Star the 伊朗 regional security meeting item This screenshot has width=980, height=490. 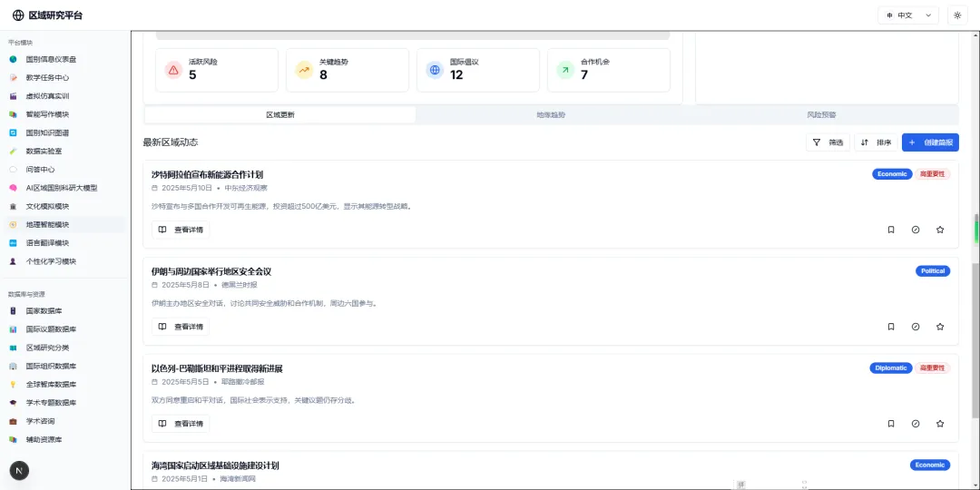click(x=940, y=327)
